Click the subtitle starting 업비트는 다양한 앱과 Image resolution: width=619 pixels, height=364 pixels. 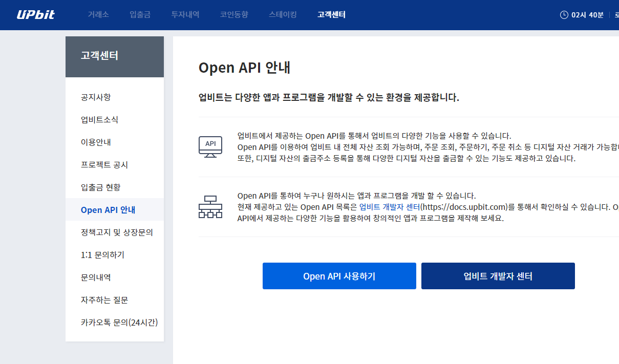tap(329, 97)
